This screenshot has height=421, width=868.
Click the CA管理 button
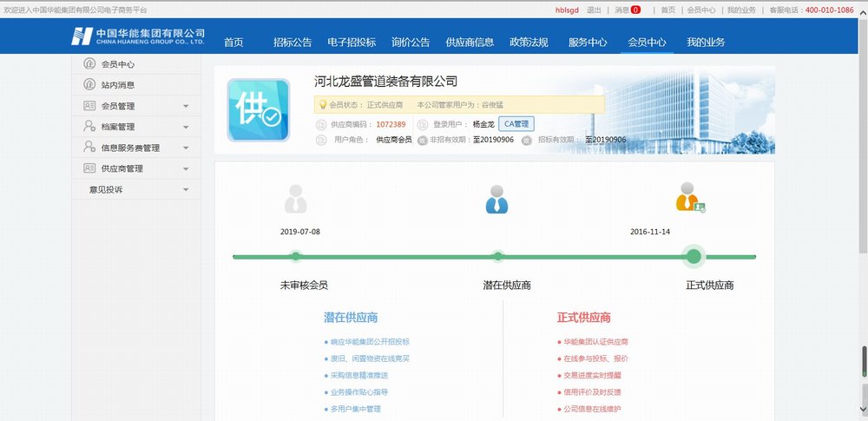click(x=516, y=124)
